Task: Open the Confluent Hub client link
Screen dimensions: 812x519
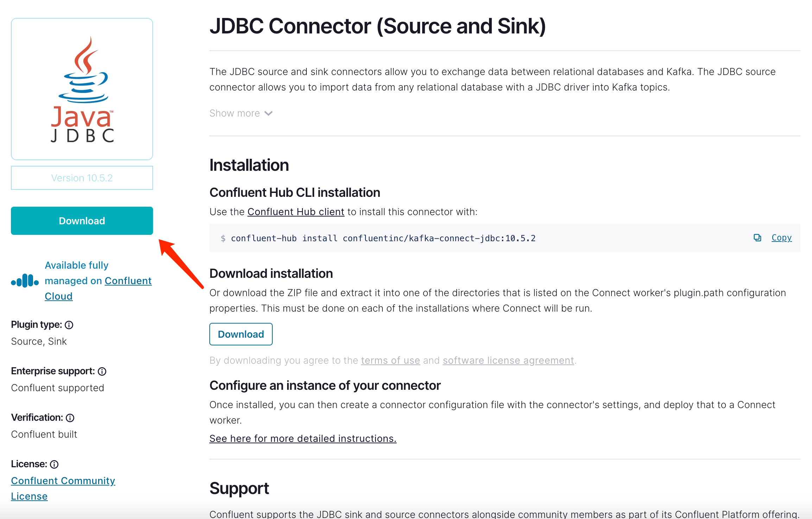Action: tap(296, 212)
